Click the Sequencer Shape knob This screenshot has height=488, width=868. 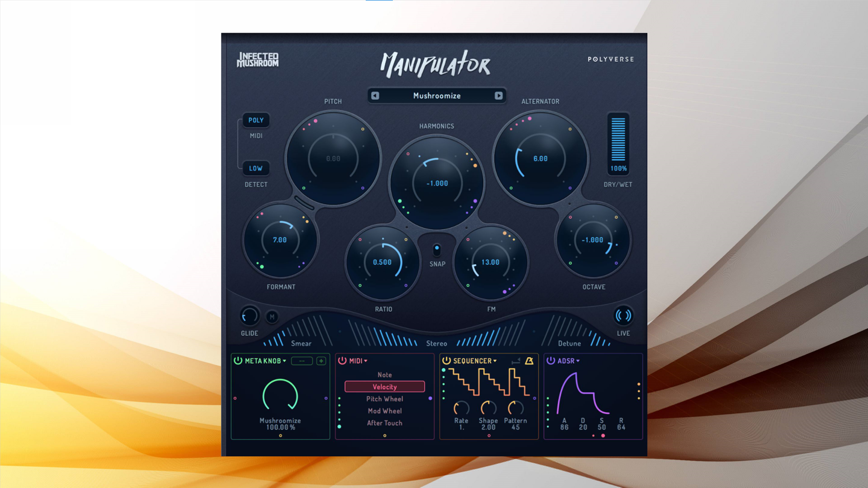click(488, 408)
